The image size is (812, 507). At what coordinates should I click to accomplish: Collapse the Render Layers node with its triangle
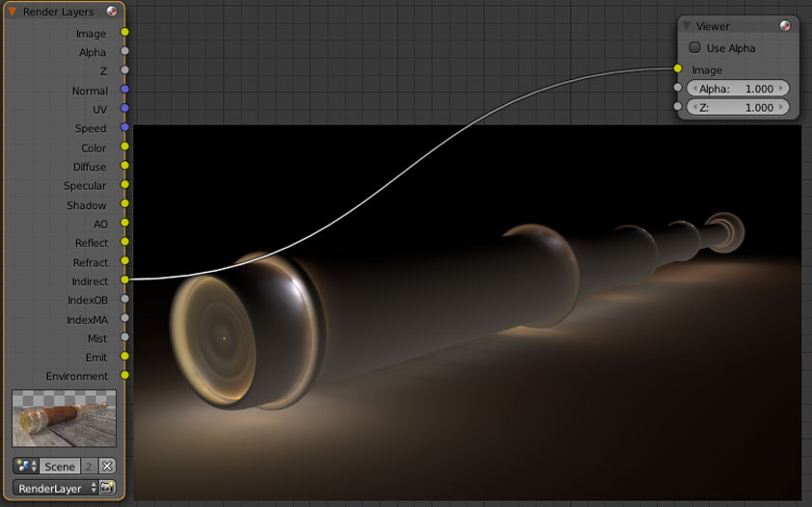pos(13,12)
